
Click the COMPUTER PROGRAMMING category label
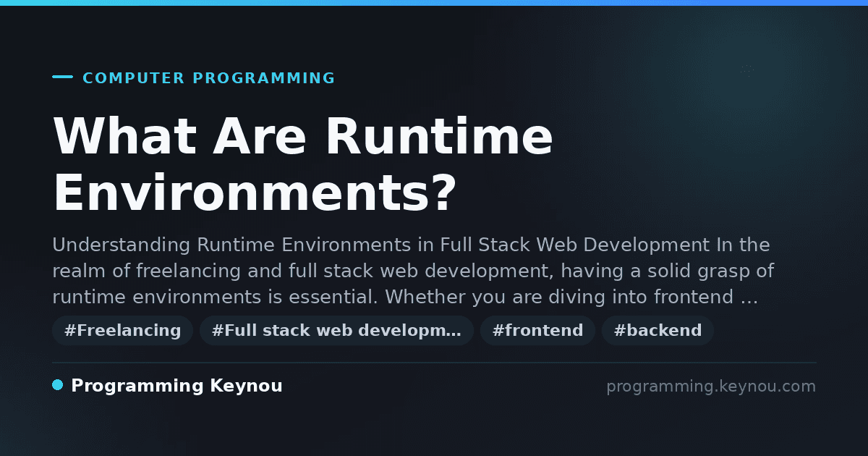pyautogui.click(x=208, y=78)
